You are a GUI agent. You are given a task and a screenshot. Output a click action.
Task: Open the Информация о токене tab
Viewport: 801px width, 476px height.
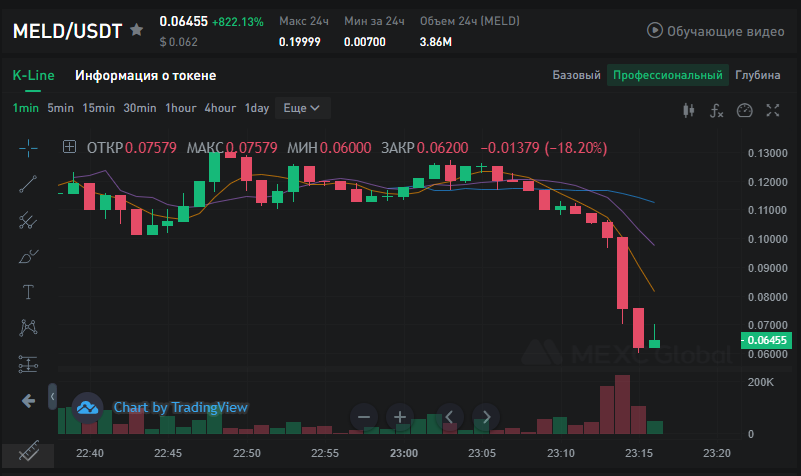pos(145,75)
